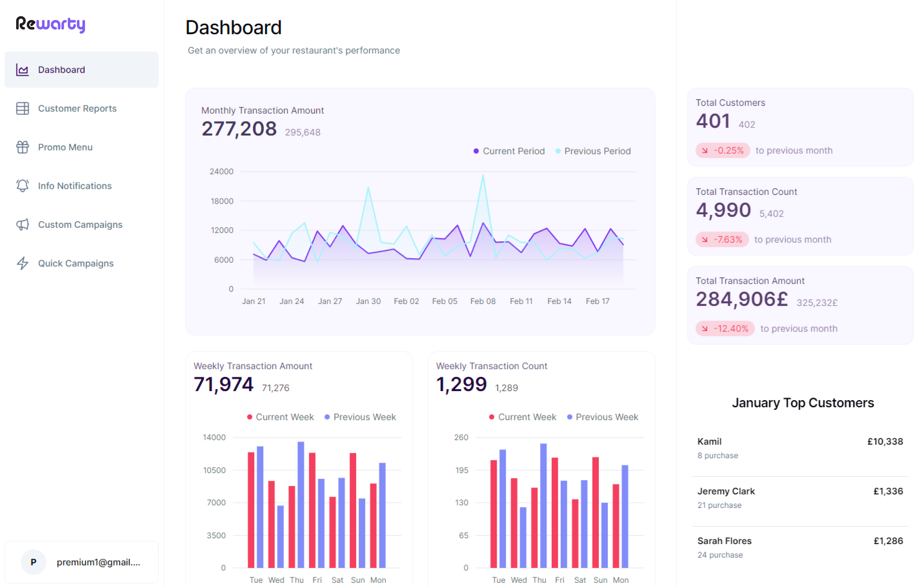This screenshot has width=924, height=586.
Task: Click the -0.25% change badge
Action: click(x=723, y=150)
